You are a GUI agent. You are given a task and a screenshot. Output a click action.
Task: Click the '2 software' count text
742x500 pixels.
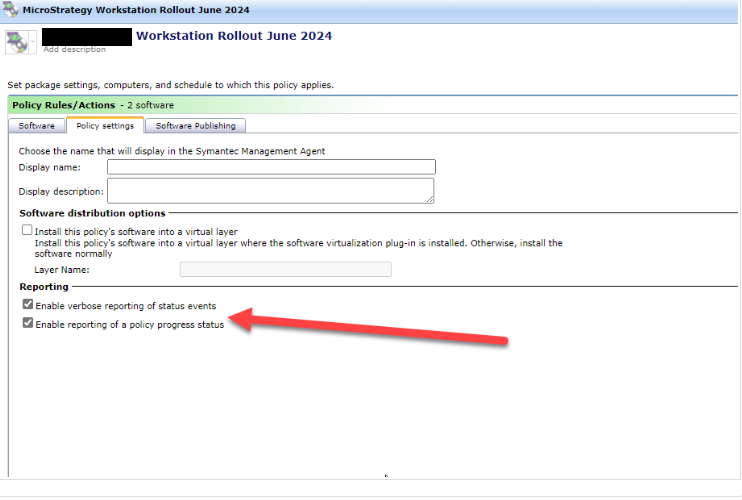(x=150, y=105)
